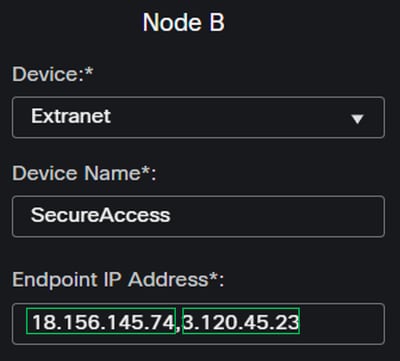Click the Device:* label
The image size is (400, 361).
tap(53, 74)
